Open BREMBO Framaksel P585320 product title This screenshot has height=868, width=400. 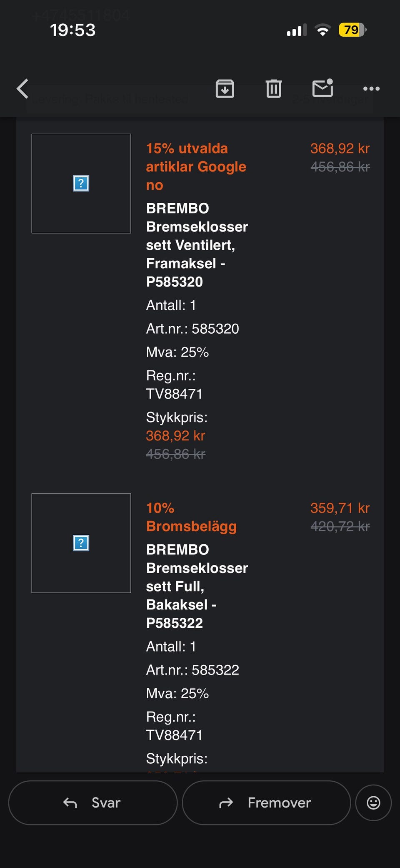click(x=197, y=245)
